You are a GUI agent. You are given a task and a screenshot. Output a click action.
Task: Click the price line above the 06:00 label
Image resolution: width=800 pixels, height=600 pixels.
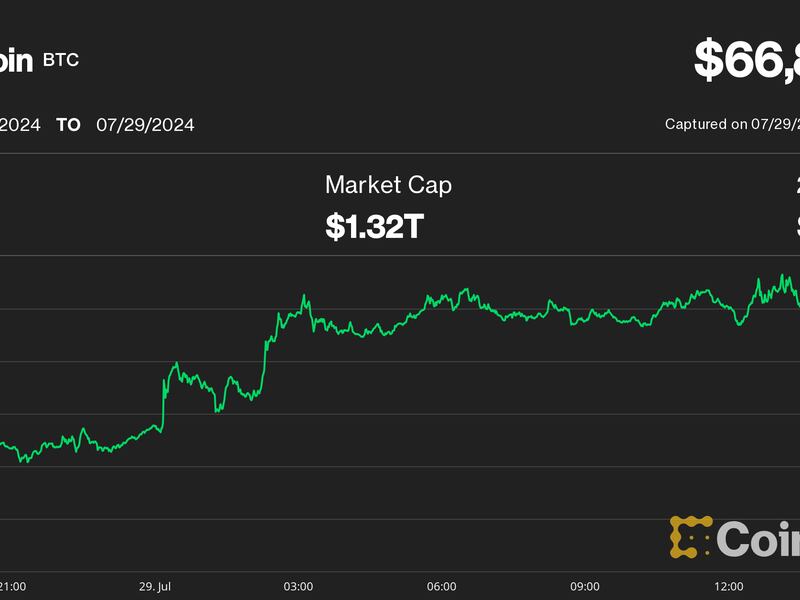(x=441, y=299)
